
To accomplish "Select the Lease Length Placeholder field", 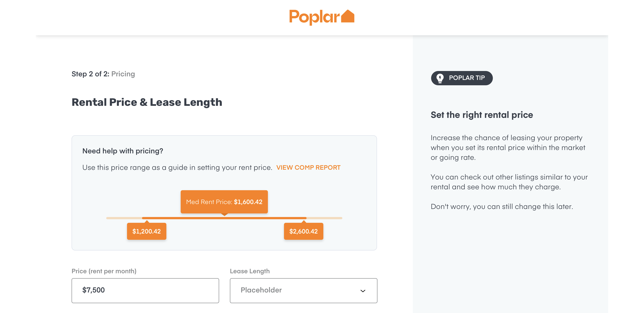I will coord(303,290).
